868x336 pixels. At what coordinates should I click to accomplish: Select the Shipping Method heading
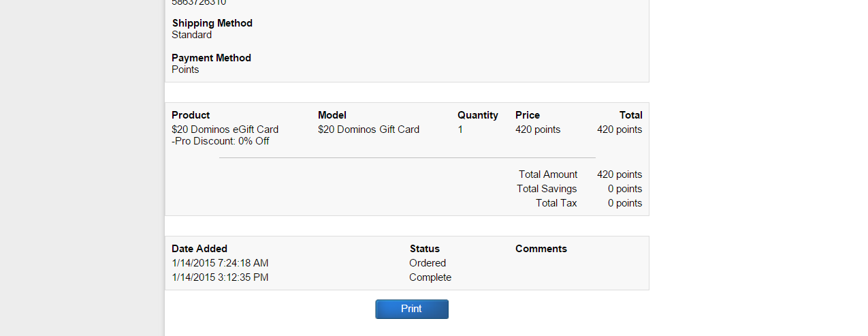pyautogui.click(x=212, y=23)
